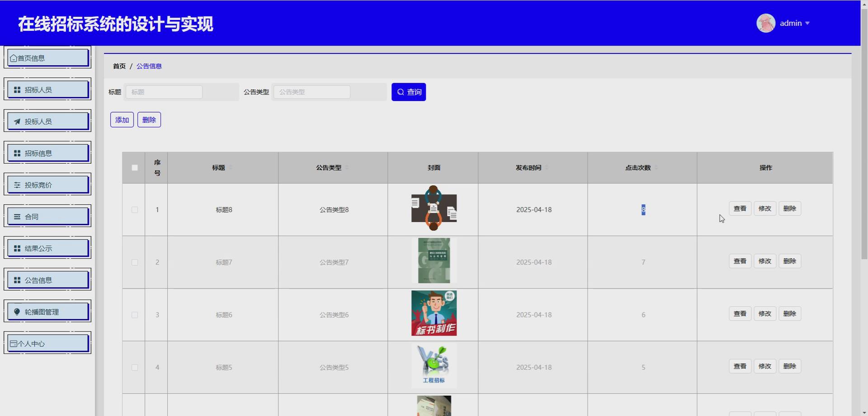Click the magnifier icon inside the 查询 button
Viewport: 868px width, 416px height.
(401, 92)
